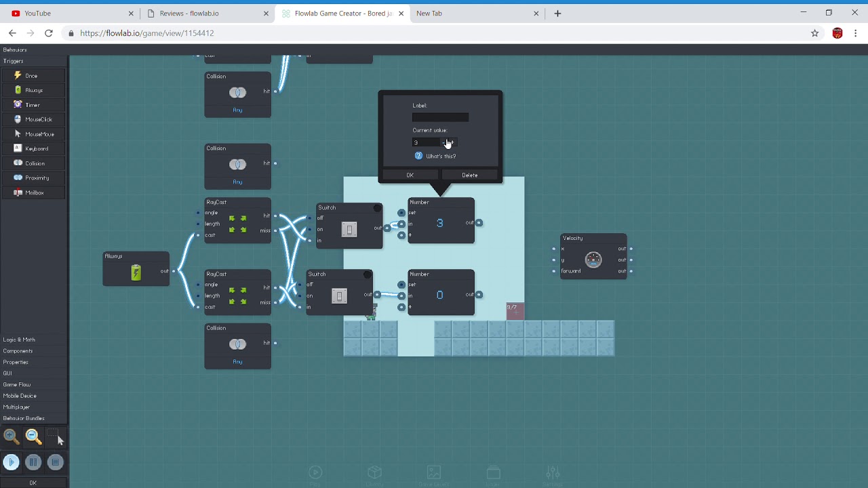This screenshot has height=488, width=868.
Task: Add a Once trigger
Action: tap(34, 76)
